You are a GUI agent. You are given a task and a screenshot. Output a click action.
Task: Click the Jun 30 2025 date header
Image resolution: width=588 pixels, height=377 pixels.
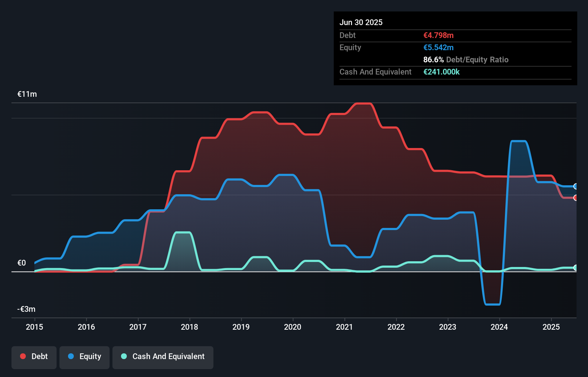click(361, 22)
